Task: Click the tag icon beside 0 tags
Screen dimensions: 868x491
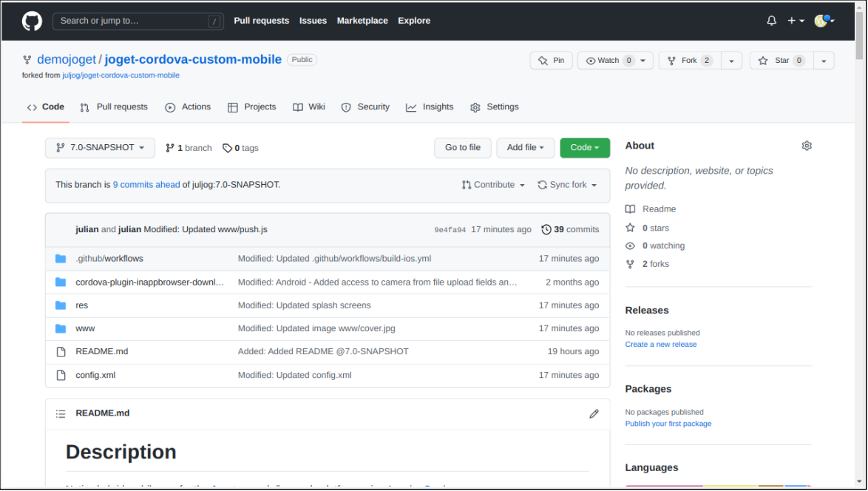Action: pos(227,149)
